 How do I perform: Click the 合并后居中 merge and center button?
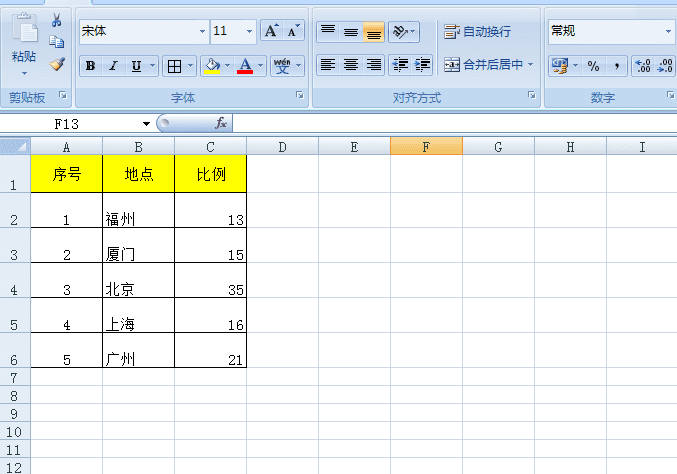[484, 65]
